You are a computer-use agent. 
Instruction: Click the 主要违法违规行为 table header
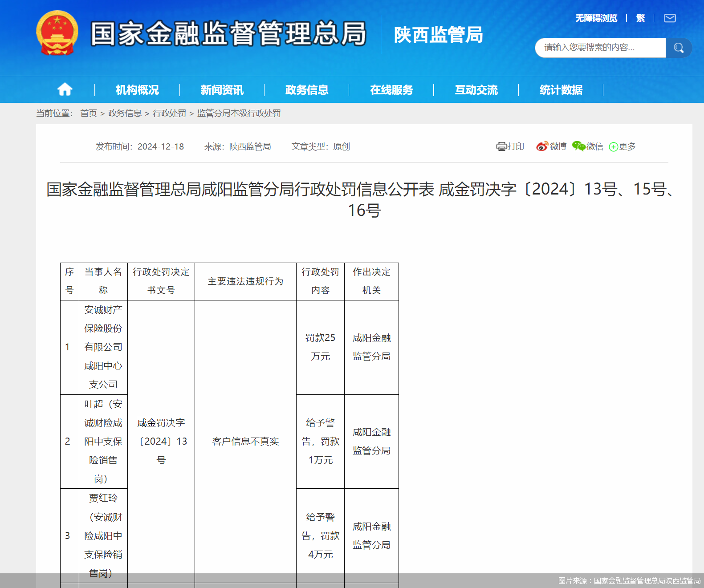point(245,281)
